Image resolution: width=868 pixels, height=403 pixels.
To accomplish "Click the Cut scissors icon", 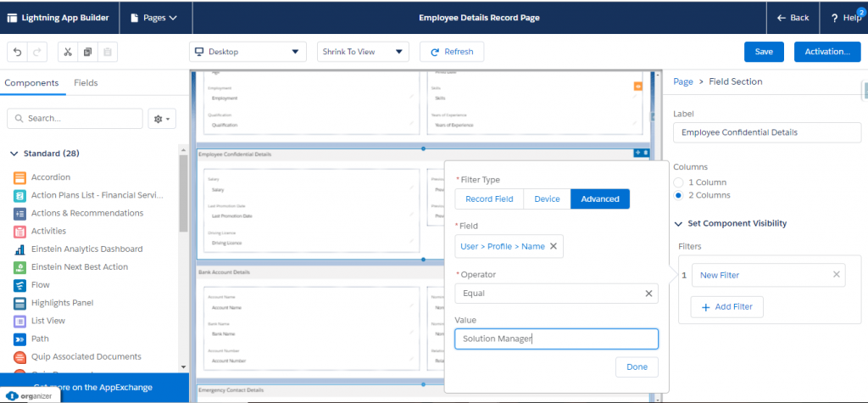I will pos(68,52).
